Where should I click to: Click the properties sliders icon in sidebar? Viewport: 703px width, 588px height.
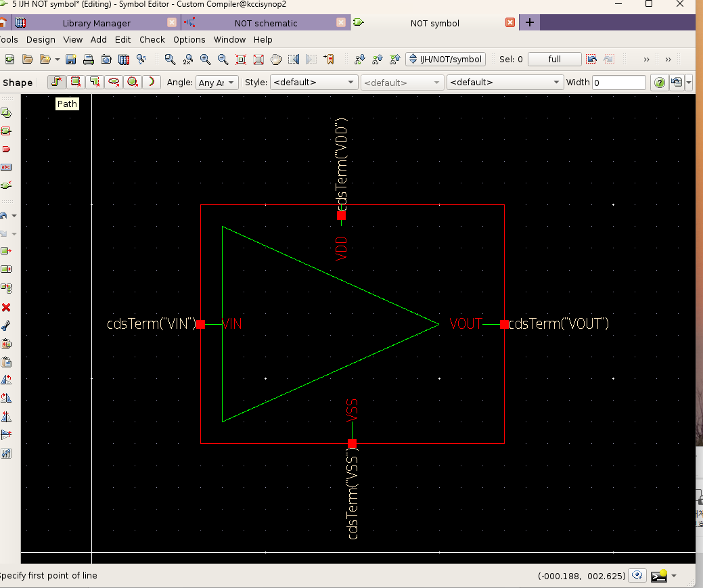(6, 453)
